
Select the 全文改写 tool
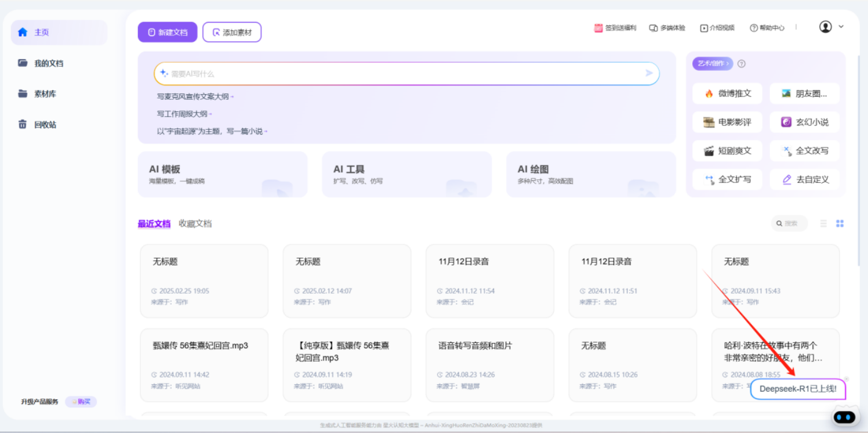pos(804,150)
